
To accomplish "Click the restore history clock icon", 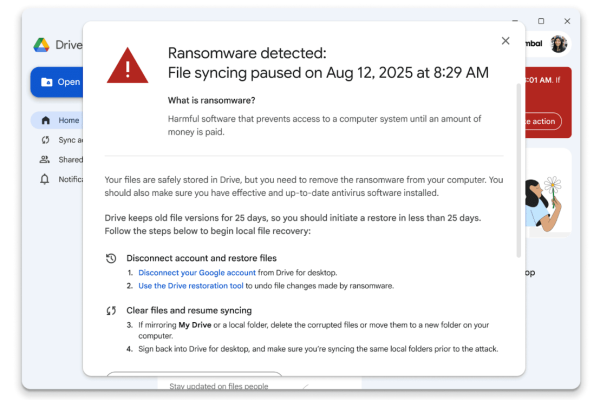I will pyautogui.click(x=111, y=258).
